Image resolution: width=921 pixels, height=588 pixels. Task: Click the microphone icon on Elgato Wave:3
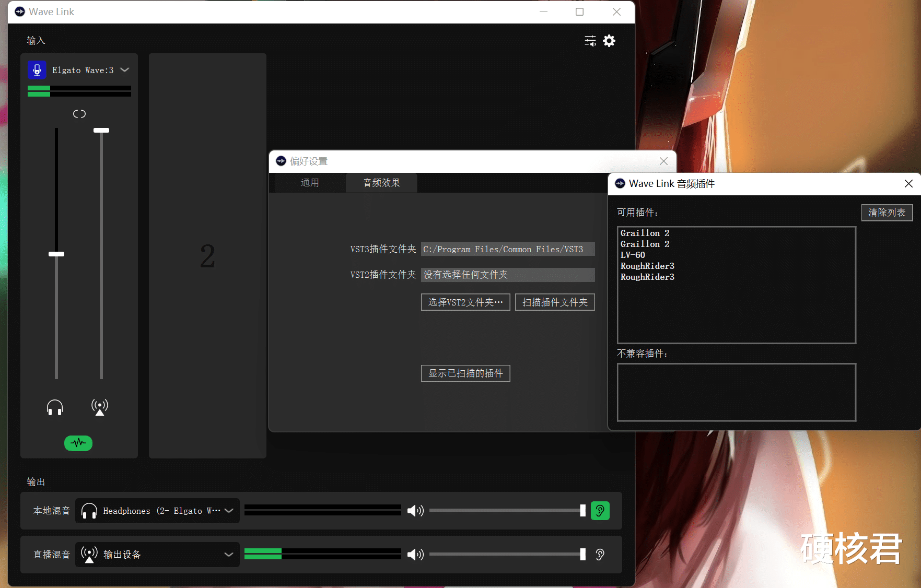pos(37,69)
